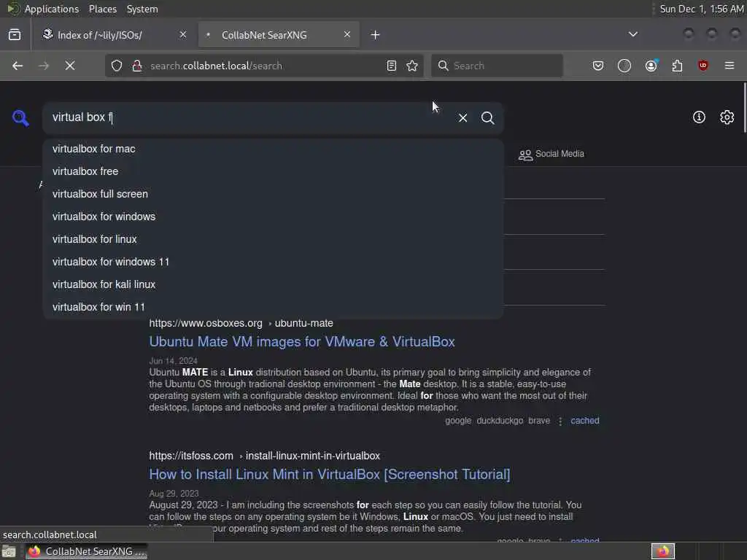Choose the suggestion "virtualbox for kali linux"
This screenshot has width=747, height=560.
pyautogui.click(x=273, y=285)
